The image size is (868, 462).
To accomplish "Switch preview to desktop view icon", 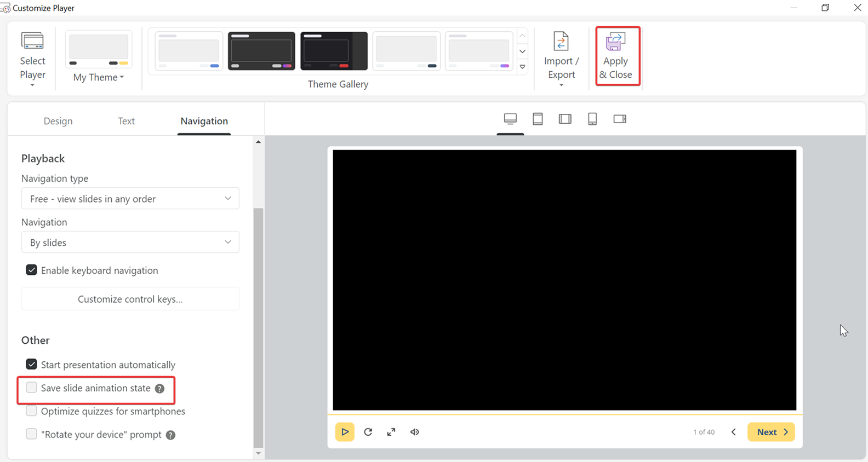I will tap(510, 119).
